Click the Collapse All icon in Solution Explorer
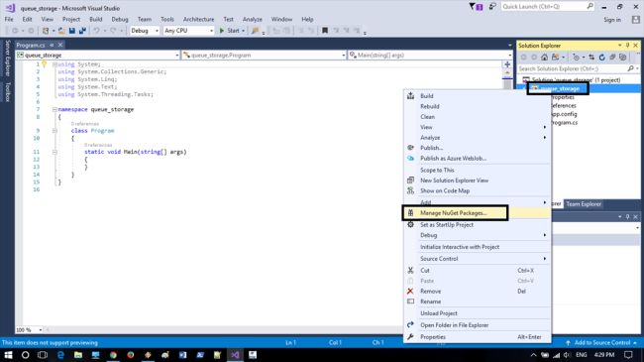The image size is (644, 362). point(612,58)
